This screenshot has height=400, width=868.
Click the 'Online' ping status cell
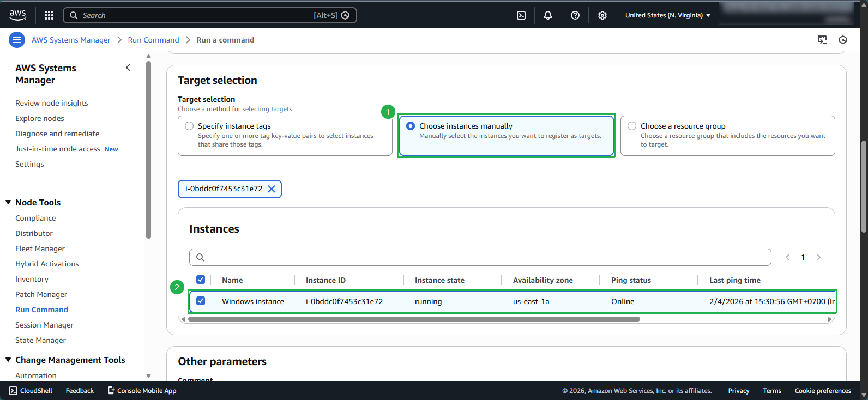pos(623,301)
